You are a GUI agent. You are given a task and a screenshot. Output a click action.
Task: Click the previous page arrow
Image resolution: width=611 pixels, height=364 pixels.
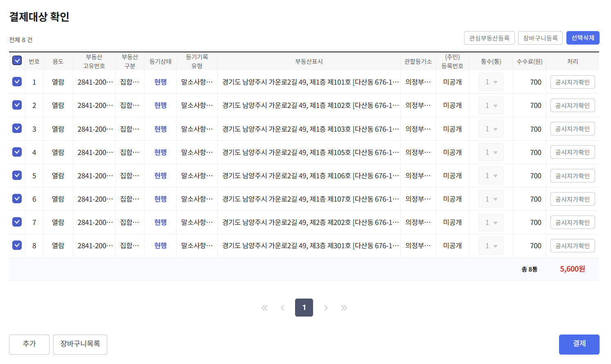tap(282, 308)
